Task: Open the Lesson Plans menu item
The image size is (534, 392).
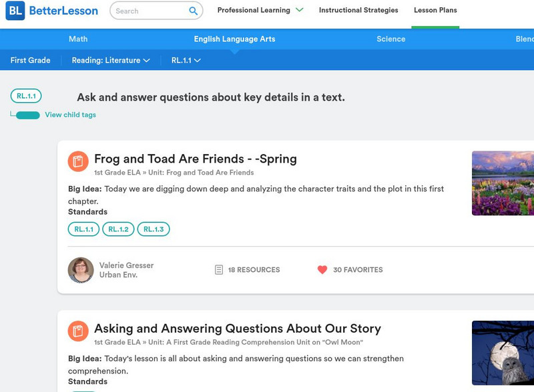Action: pyautogui.click(x=435, y=11)
